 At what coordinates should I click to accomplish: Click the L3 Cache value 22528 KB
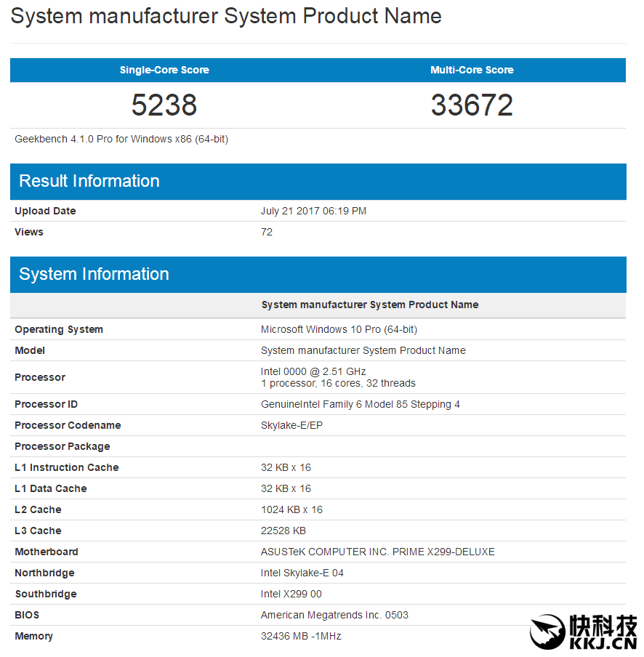tap(283, 531)
